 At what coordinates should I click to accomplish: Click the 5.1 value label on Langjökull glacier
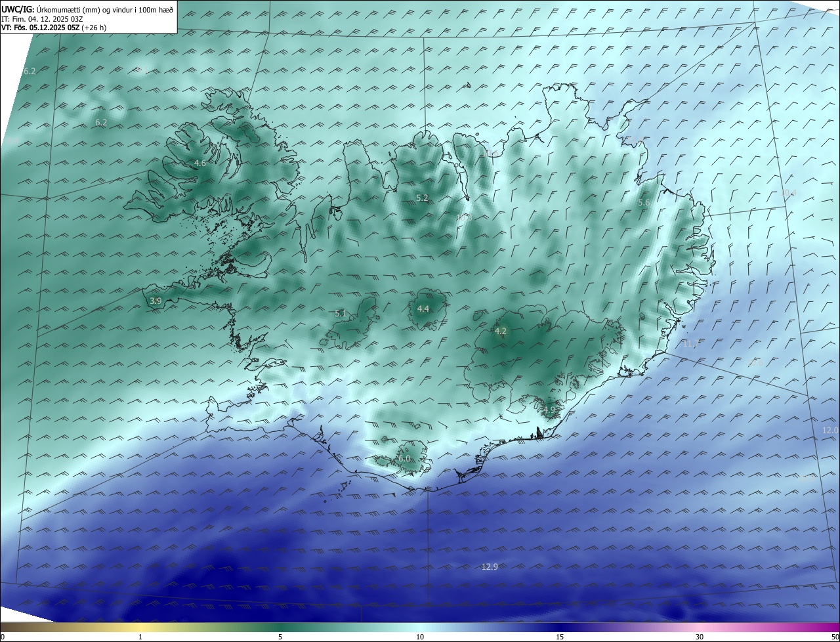(340, 314)
